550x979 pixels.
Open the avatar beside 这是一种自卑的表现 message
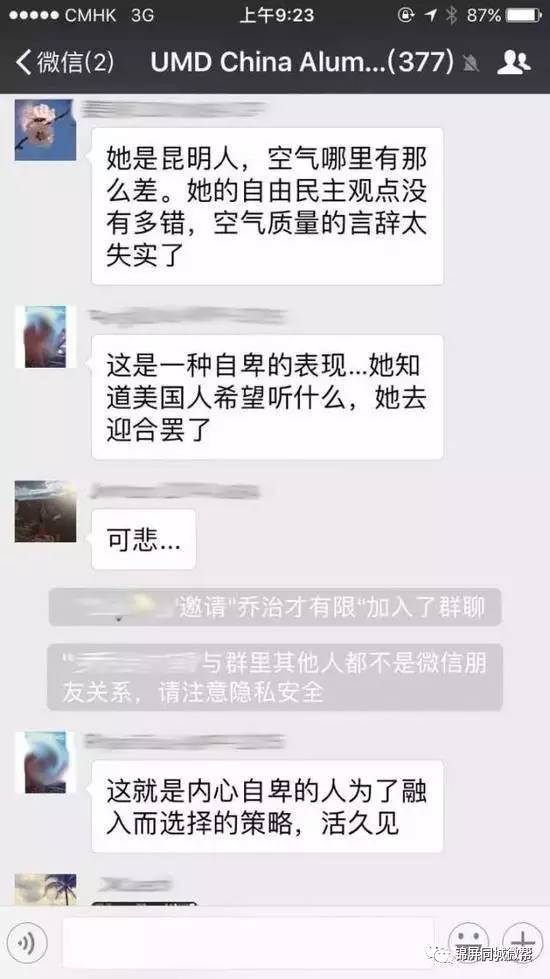[46, 337]
